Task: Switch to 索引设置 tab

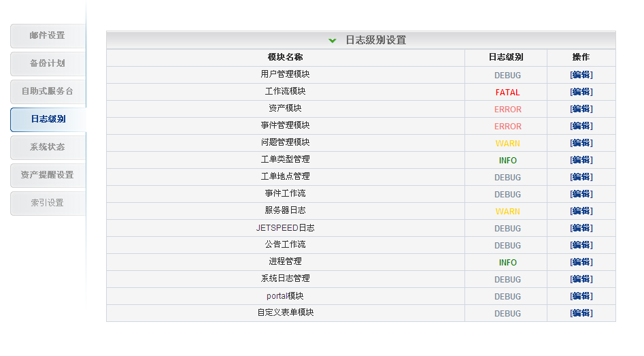Action: click(48, 203)
